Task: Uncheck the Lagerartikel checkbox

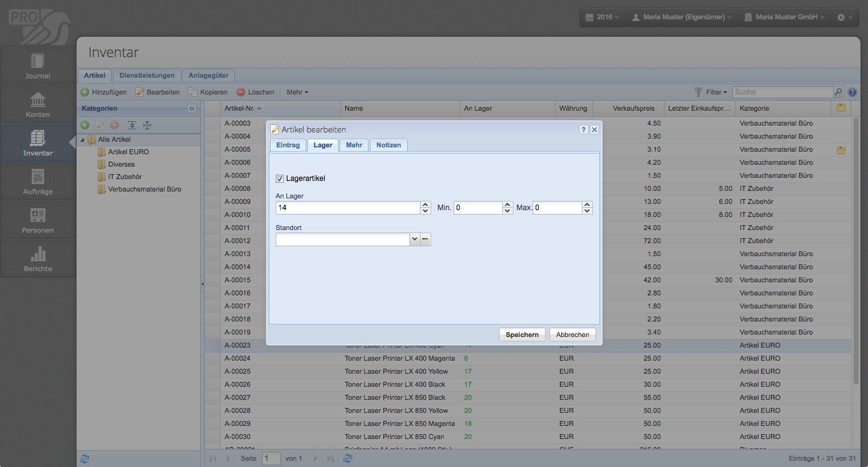Action: pos(280,178)
